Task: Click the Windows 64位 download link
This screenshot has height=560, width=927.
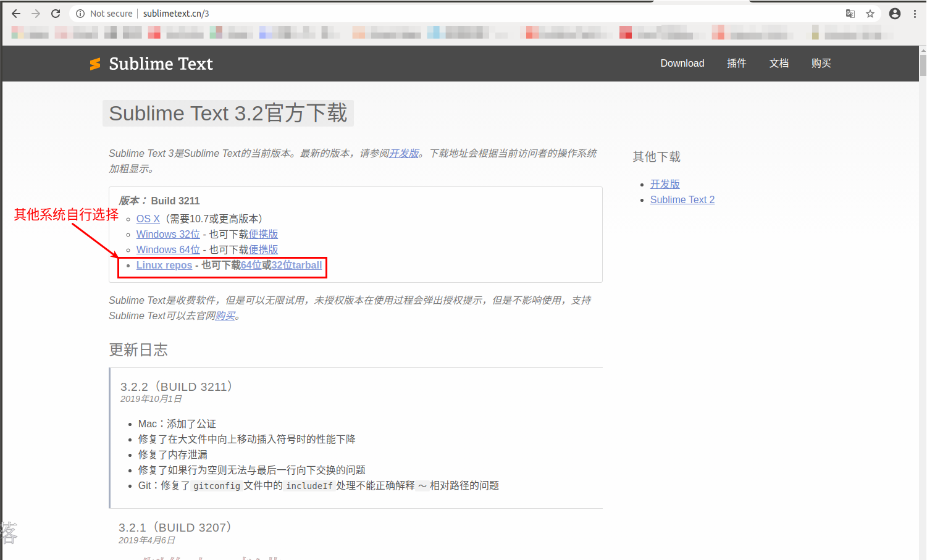Action: tap(167, 249)
